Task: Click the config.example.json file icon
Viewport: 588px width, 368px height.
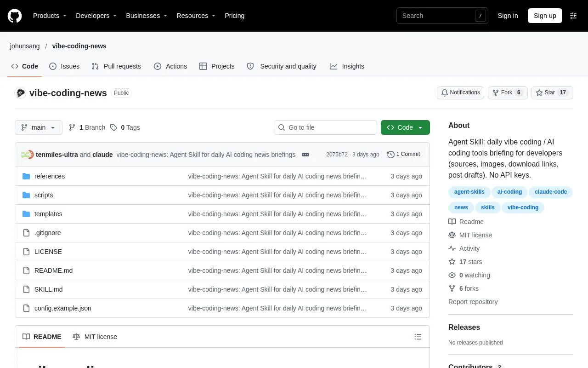Action: [x=26, y=308]
